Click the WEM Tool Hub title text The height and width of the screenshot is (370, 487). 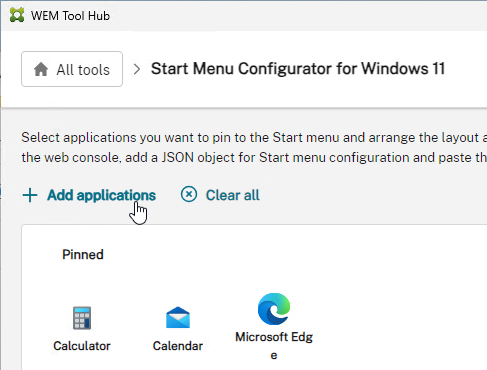coord(70,16)
